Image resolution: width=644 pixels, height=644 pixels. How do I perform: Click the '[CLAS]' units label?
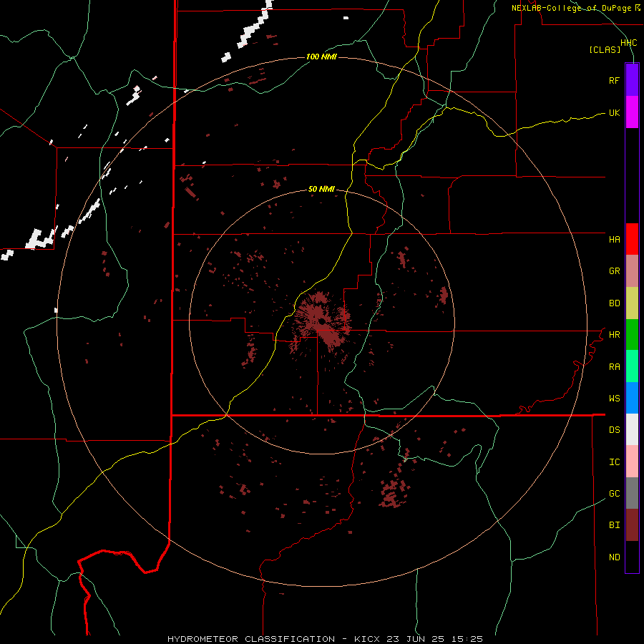605,50
